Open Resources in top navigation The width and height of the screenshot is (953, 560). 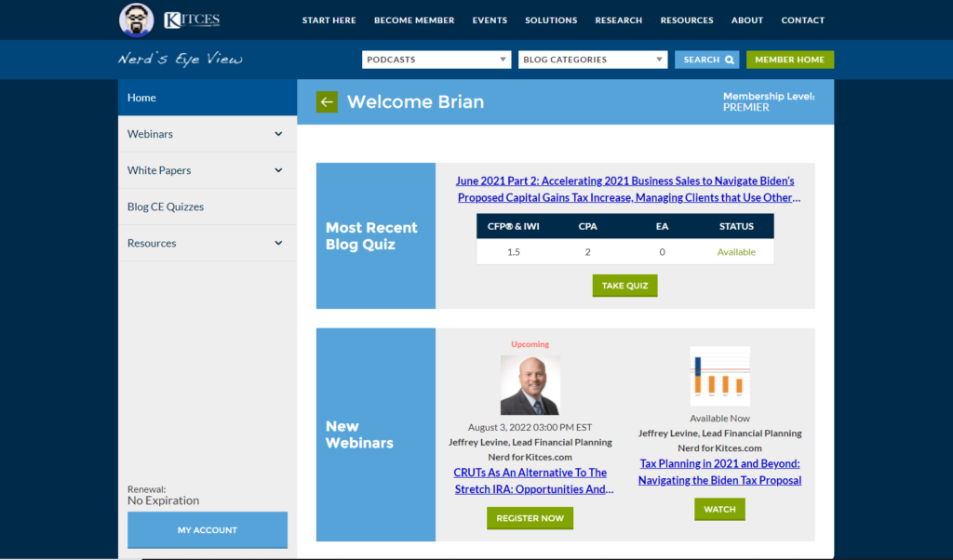pos(687,20)
